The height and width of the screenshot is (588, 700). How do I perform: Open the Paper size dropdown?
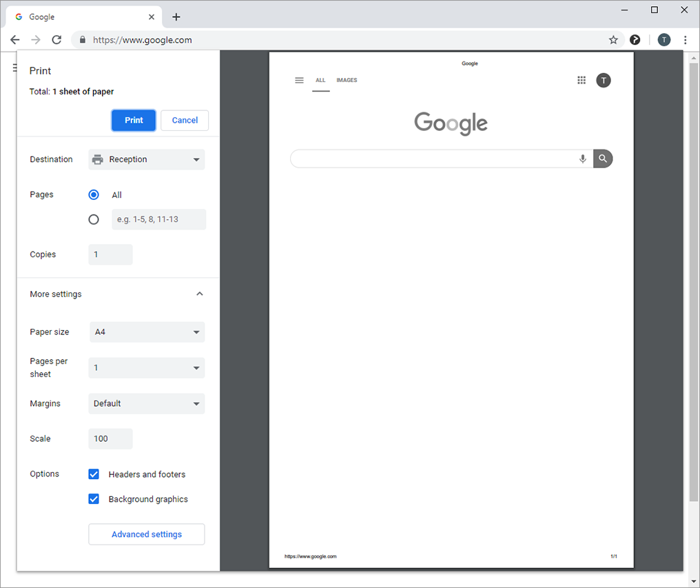147,332
